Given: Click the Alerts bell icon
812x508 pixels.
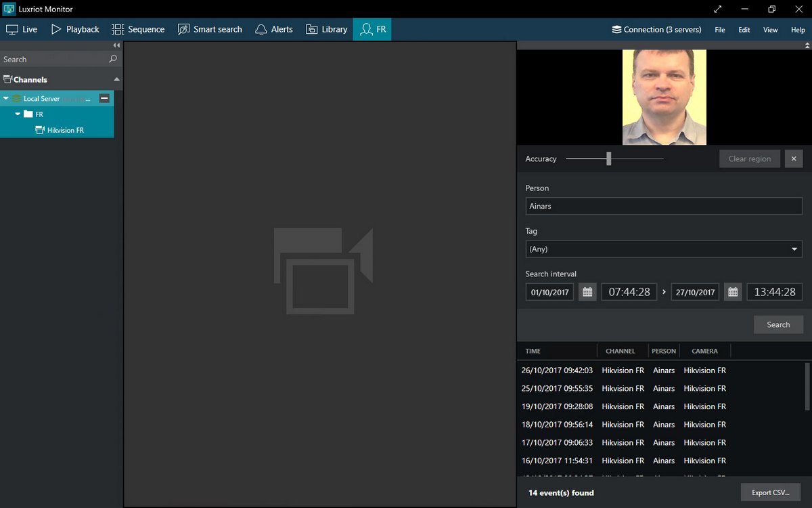Looking at the screenshot, I should tap(261, 29).
